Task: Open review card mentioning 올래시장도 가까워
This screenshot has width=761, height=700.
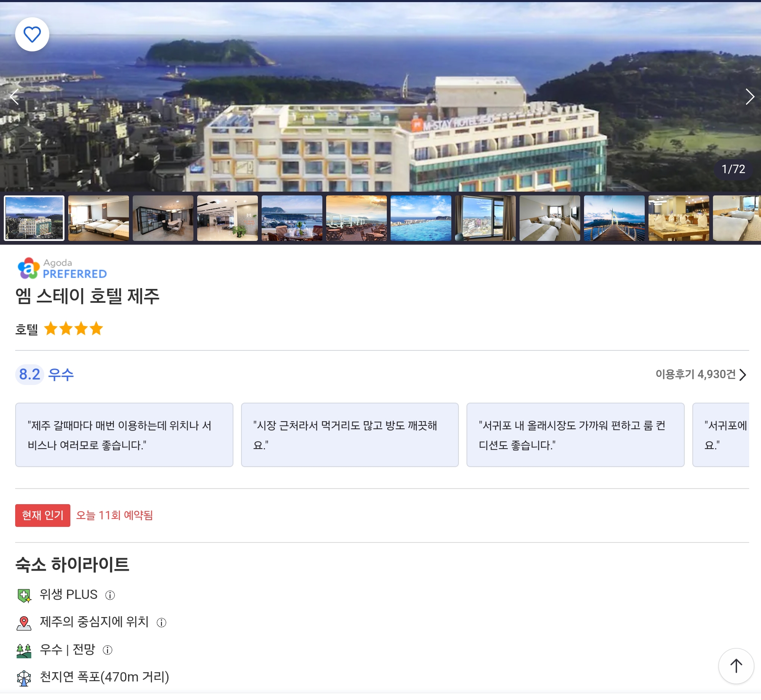Action: point(575,435)
